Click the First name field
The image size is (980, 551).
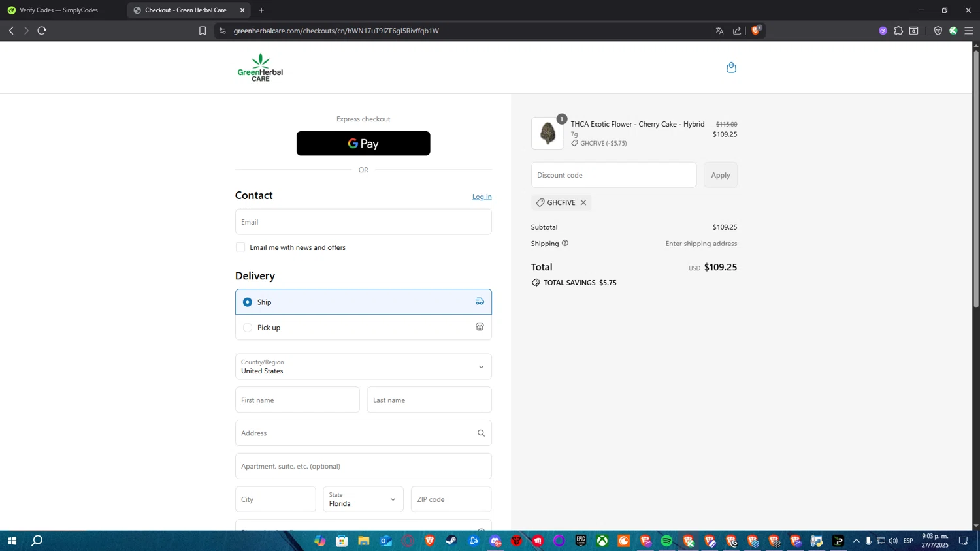(x=297, y=400)
